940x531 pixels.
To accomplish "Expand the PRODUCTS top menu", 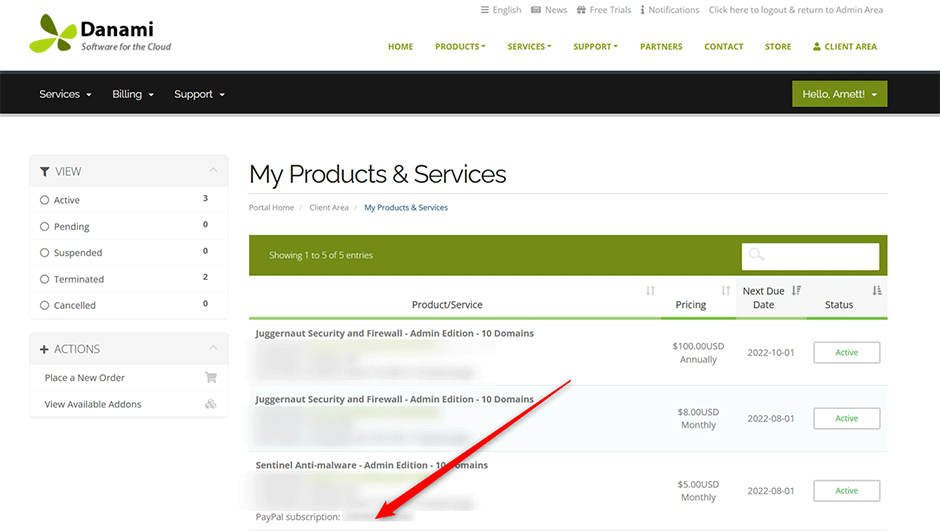I will tap(460, 46).
